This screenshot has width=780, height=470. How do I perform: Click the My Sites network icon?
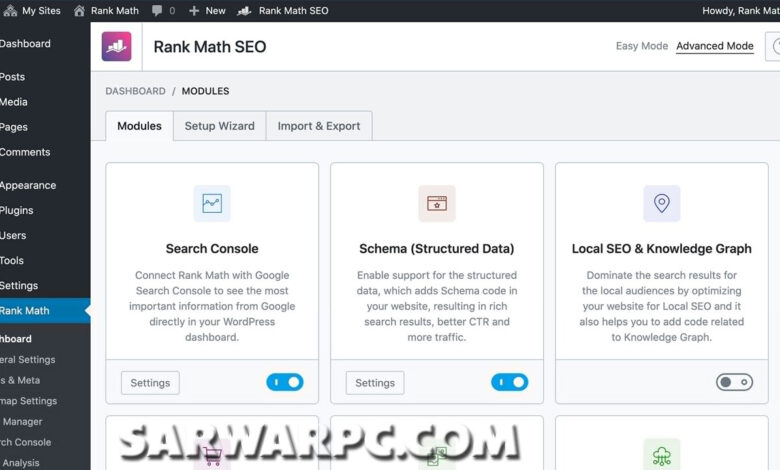pyautogui.click(x=10, y=10)
